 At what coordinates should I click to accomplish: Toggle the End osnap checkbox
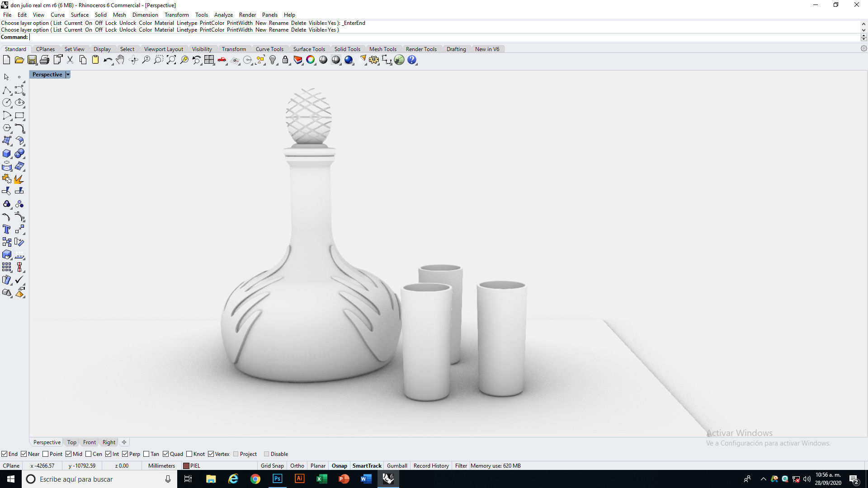(4, 454)
